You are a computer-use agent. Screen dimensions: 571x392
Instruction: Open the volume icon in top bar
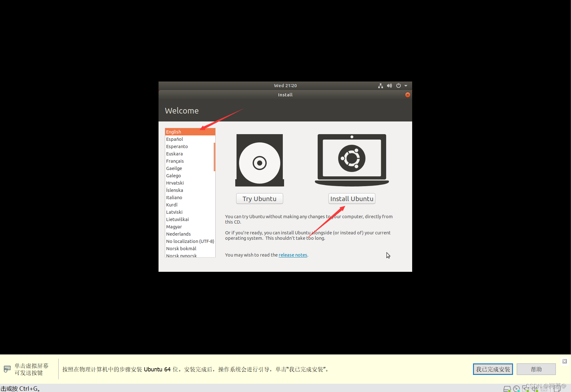click(389, 86)
